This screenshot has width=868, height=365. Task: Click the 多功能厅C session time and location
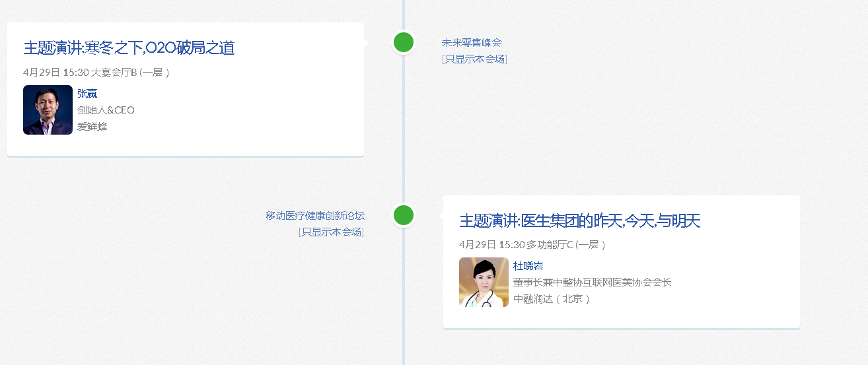[532, 245]
